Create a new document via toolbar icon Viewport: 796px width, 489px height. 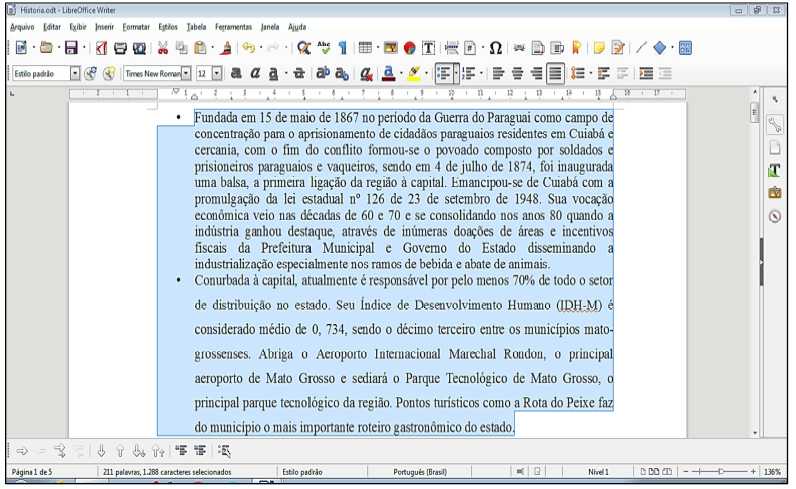pos(21,48)
